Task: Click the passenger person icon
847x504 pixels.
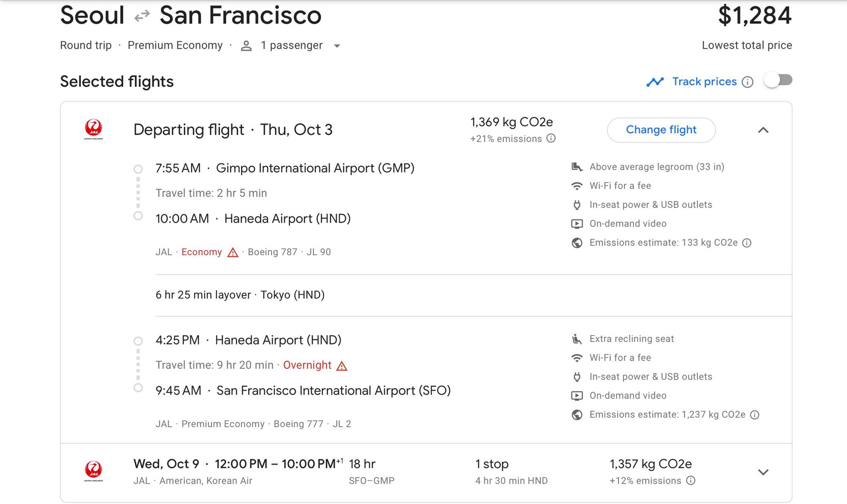Action: pos(246,46)
